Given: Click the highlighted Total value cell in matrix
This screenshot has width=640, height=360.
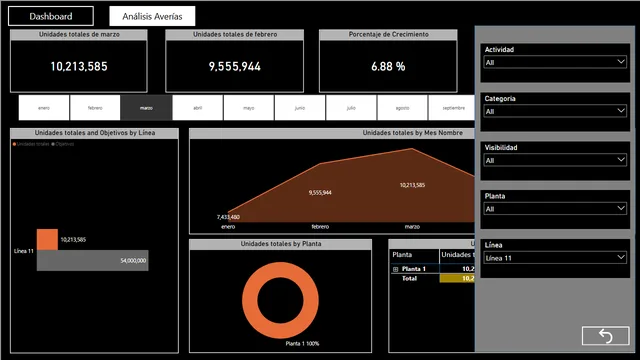Looking at the screenshot, I should [457, 278].
